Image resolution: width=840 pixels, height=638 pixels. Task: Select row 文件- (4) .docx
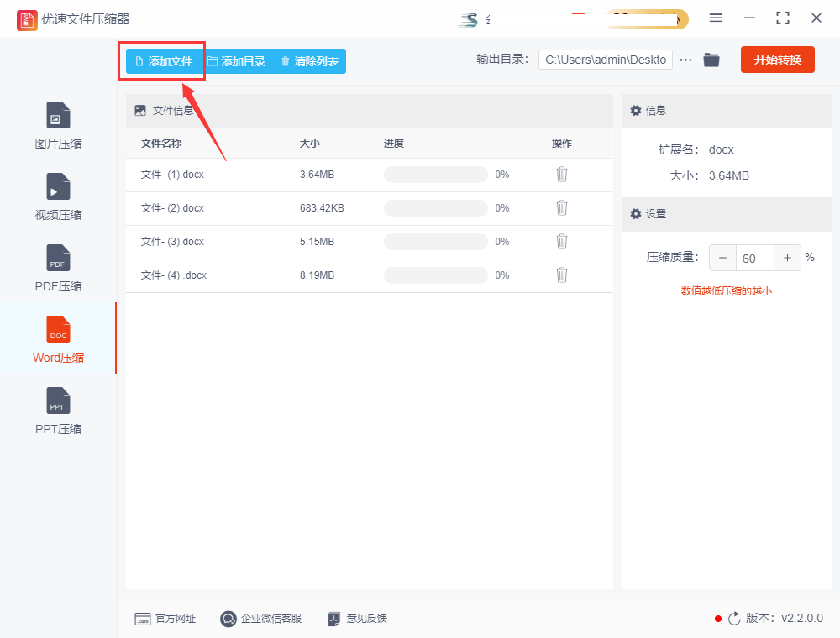(x=369, y=275)
